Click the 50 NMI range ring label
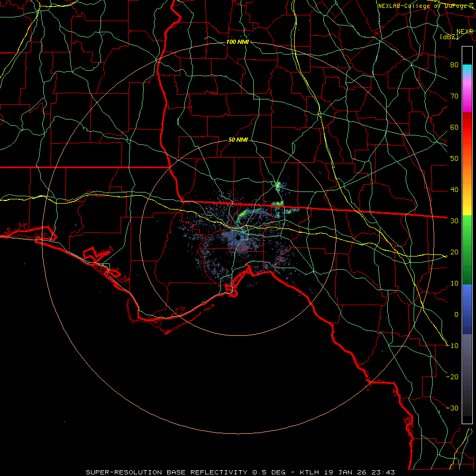476x476 pixels. pos(238,140)
